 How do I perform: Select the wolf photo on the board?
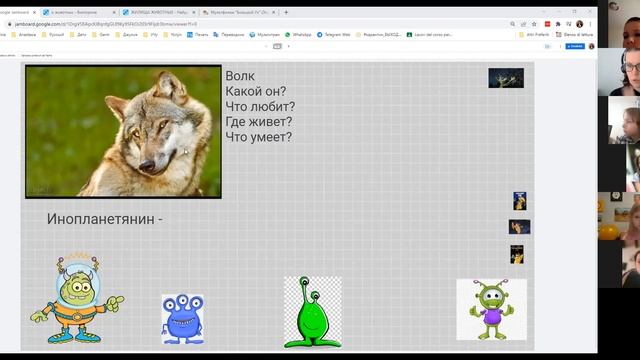pyautogui.click(x=123, y=132)
